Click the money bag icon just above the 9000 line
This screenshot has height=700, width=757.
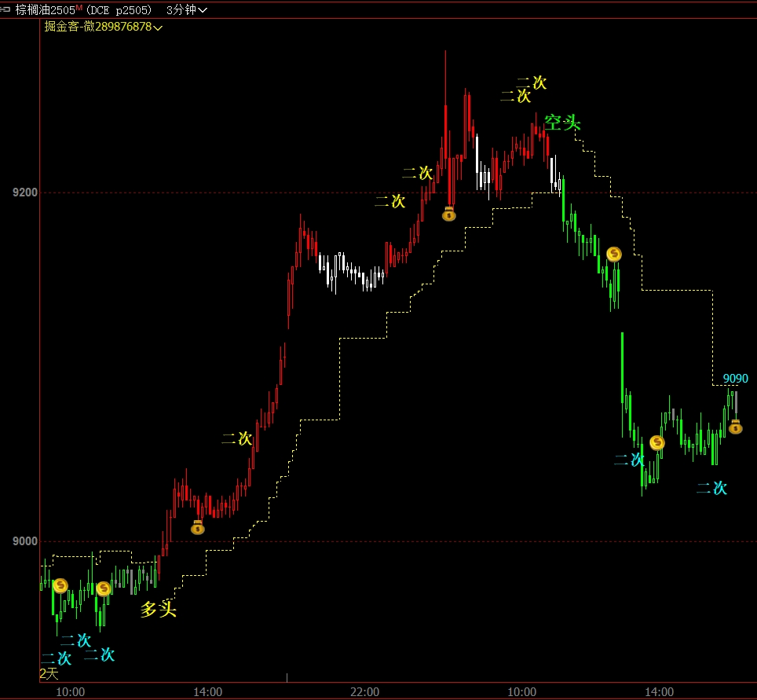[x=197, y=527]
